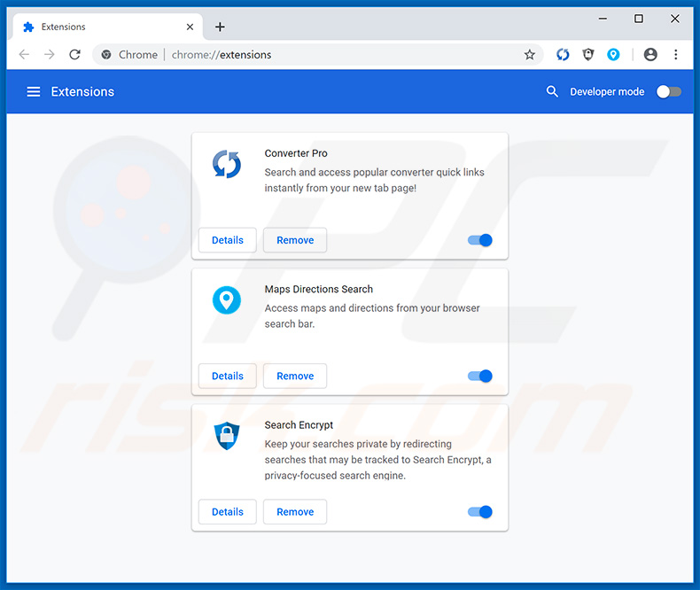The width and height of the screenshot is (700, 590).
Task: Click the Converter Pro toolbar extension icon
Action: (563, 54)
